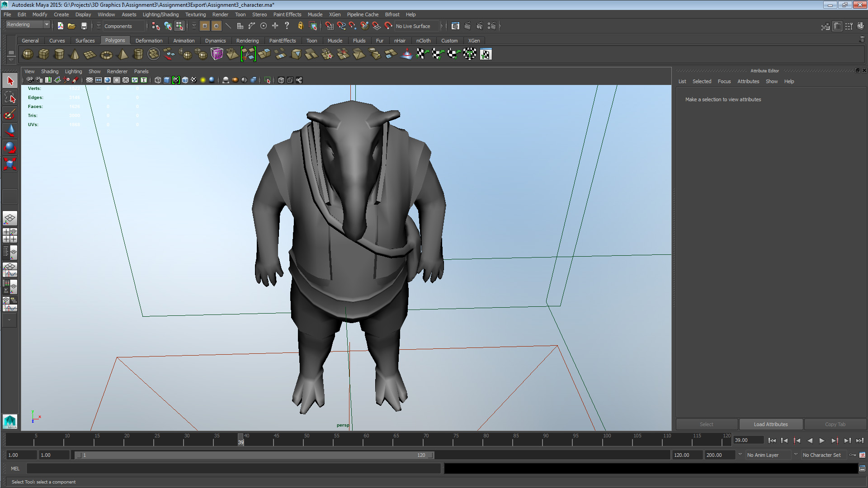The width and height of the screenshot is (868, 488).
Task: Open the No Anim Layer dropdown
Action: pyautogui.click(x=769, y=455)
